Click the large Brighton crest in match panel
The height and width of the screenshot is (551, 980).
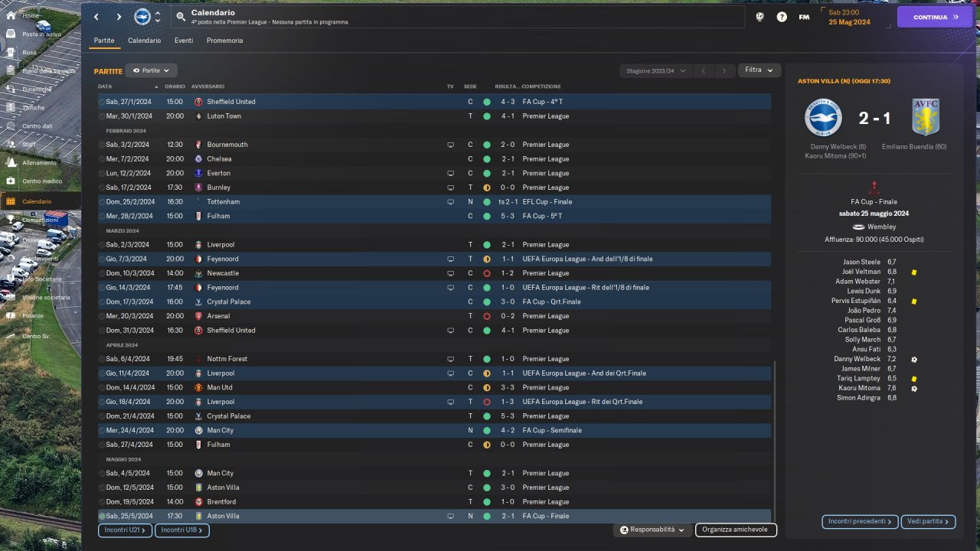(823, 117)
